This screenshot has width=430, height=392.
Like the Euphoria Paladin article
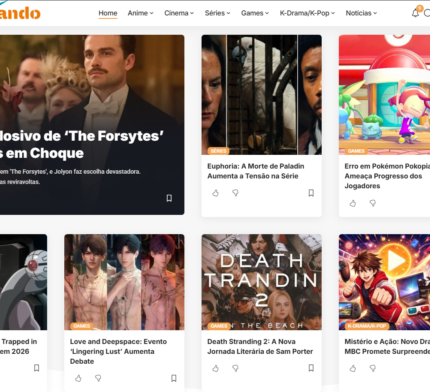pyautogui.click(x=216, y=193)
